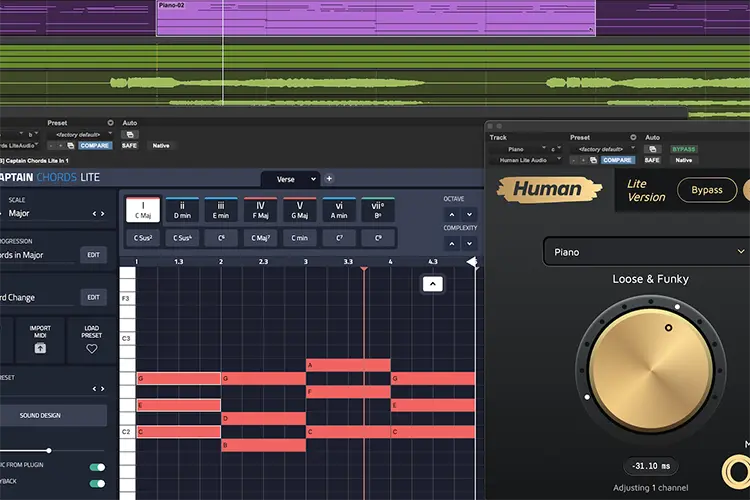The image size is (750, 500).
Task: Click automation enable icon under Auto in Human header
Action: [x=652, y=149]
